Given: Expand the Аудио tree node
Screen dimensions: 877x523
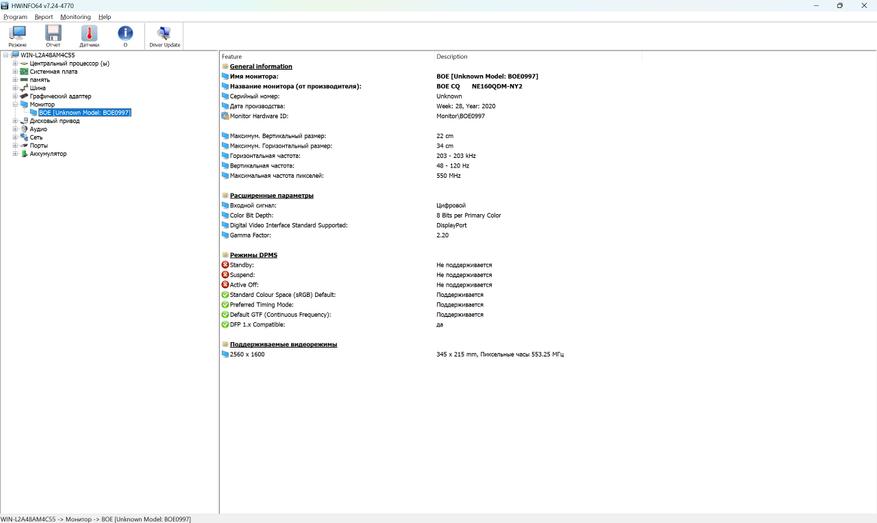Looking at the screenshot, I should [15, 129].
